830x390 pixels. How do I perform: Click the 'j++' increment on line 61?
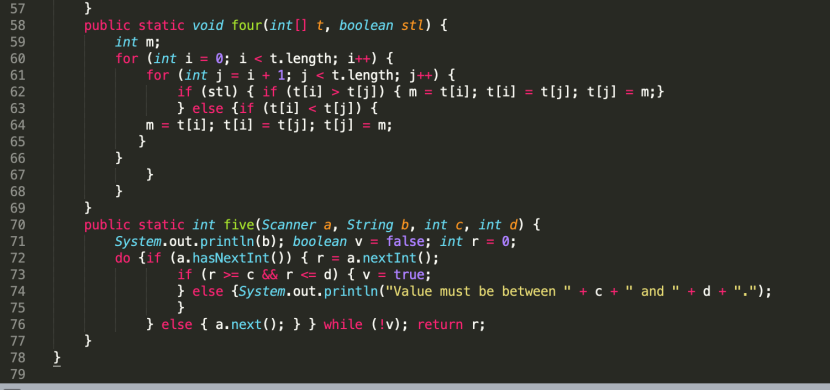[421, 75]
